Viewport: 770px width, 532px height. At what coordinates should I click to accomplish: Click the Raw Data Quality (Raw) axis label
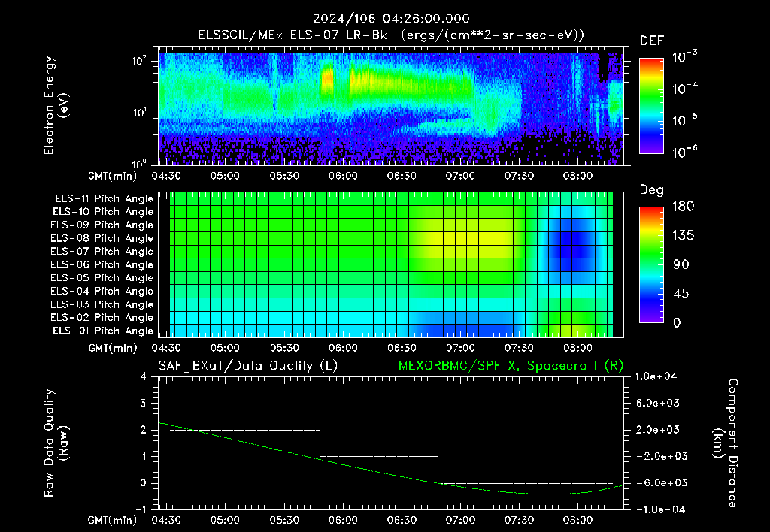pyautogui.click(x=56, y=443)
